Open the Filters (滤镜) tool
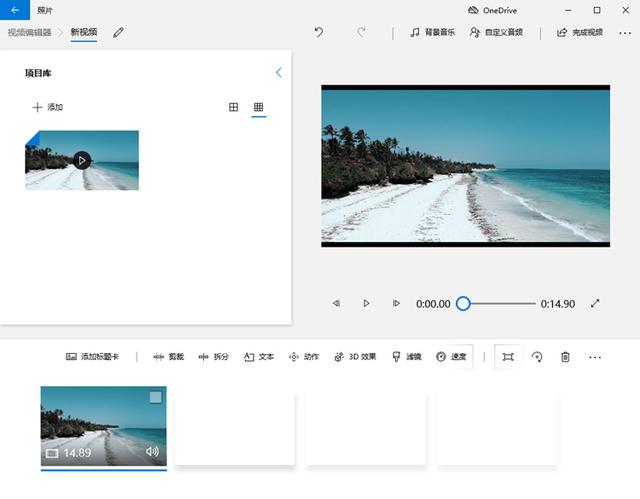The height and width of the screenshot is (499, 640). pyautogui.click(x=407, y=357)
